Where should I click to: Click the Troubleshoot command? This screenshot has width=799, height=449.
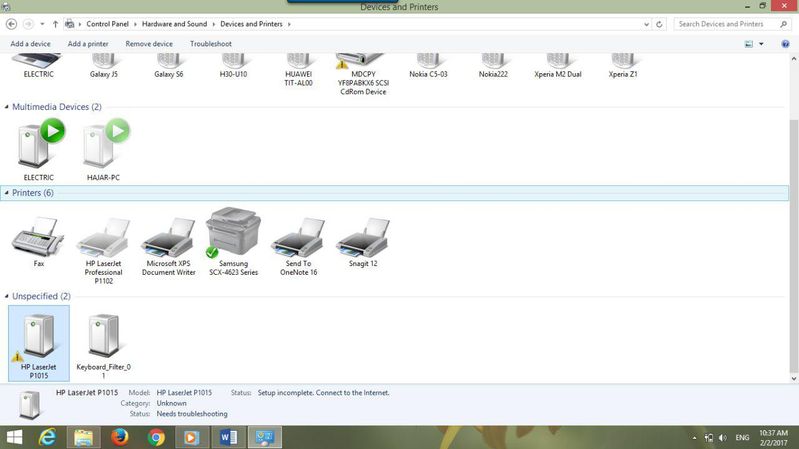pyautogui.click(x=210, y=44)
